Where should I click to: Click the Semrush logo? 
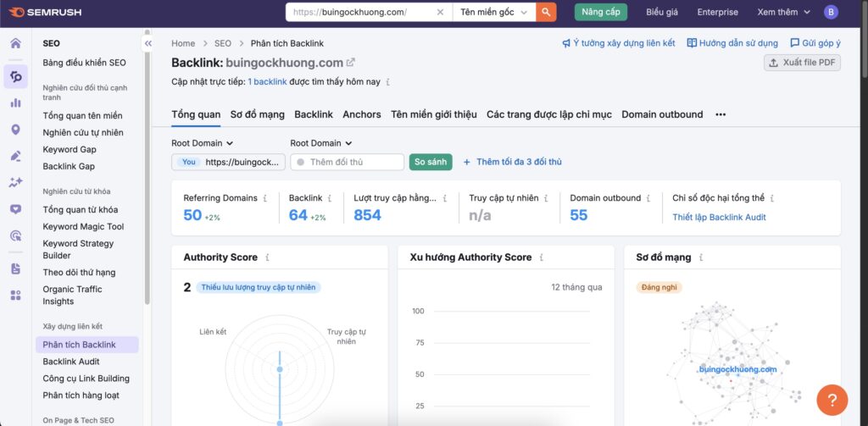point(45,12)
